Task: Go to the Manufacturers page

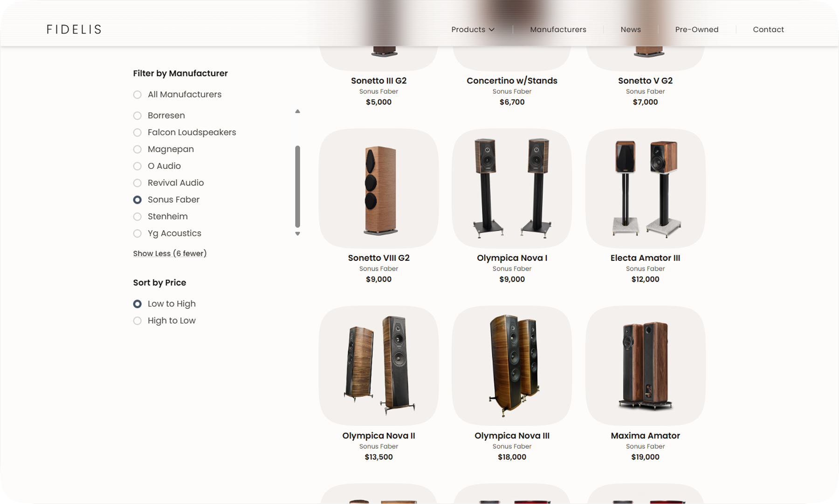Action: pyautogui.click(x=558, y=29)
